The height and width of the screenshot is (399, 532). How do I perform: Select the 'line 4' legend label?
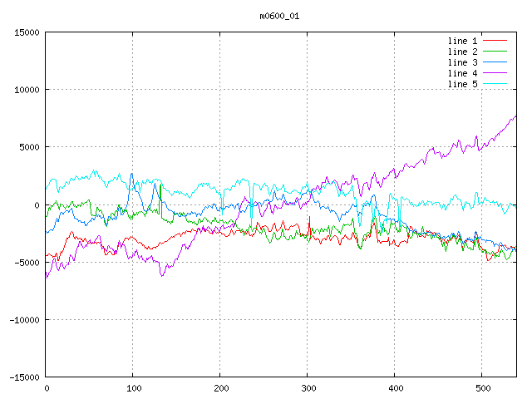463,73
